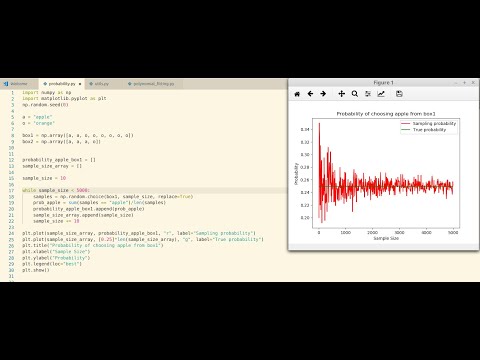Click 'import matplotlib.pyplot as plt' on line 2
Viewport: 480px width, 360px height.
(x=64, y=99)
